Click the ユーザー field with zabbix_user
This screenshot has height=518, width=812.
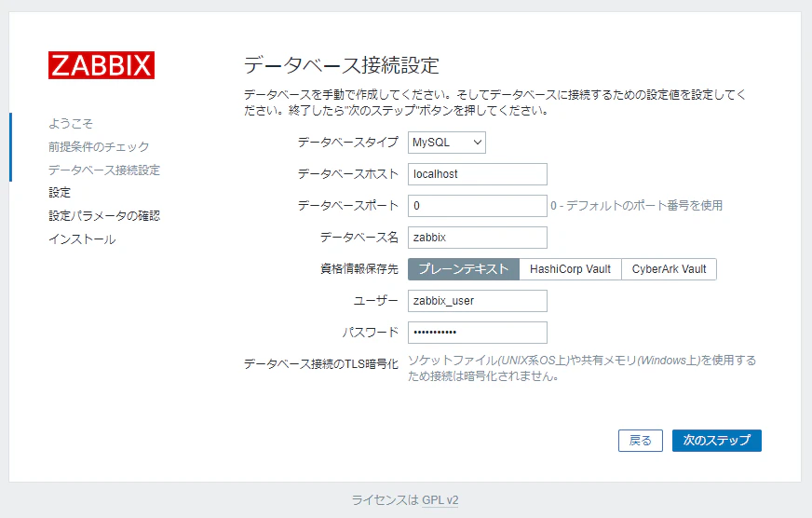(x=478, y=301)
